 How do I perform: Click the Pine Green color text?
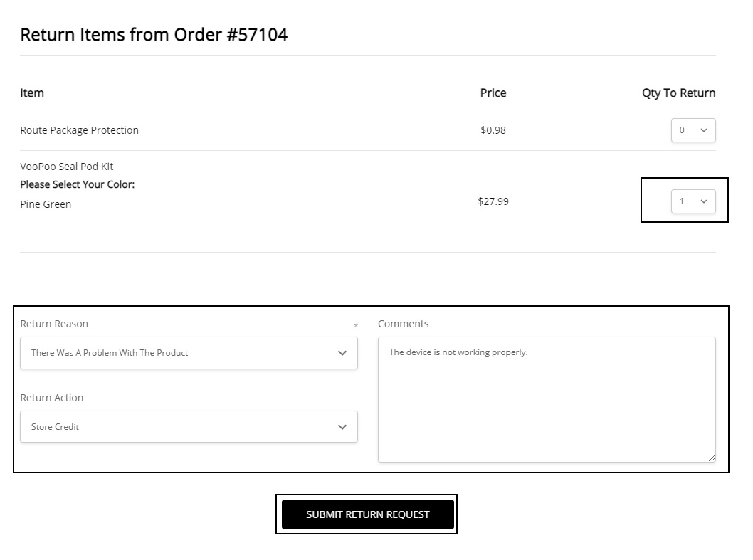46,204
